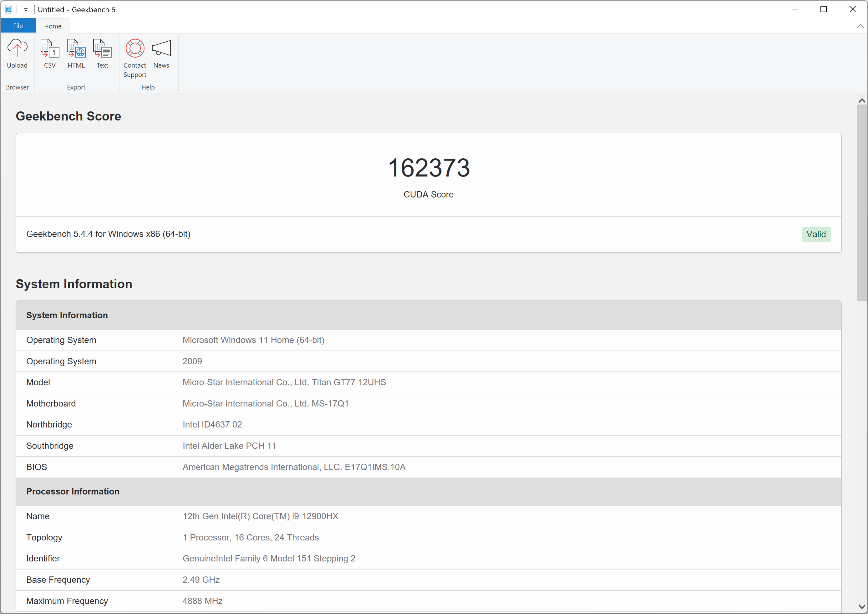Click the Processor Information section header
This screenshot has height=614, width=868.
tap(73, 491)
